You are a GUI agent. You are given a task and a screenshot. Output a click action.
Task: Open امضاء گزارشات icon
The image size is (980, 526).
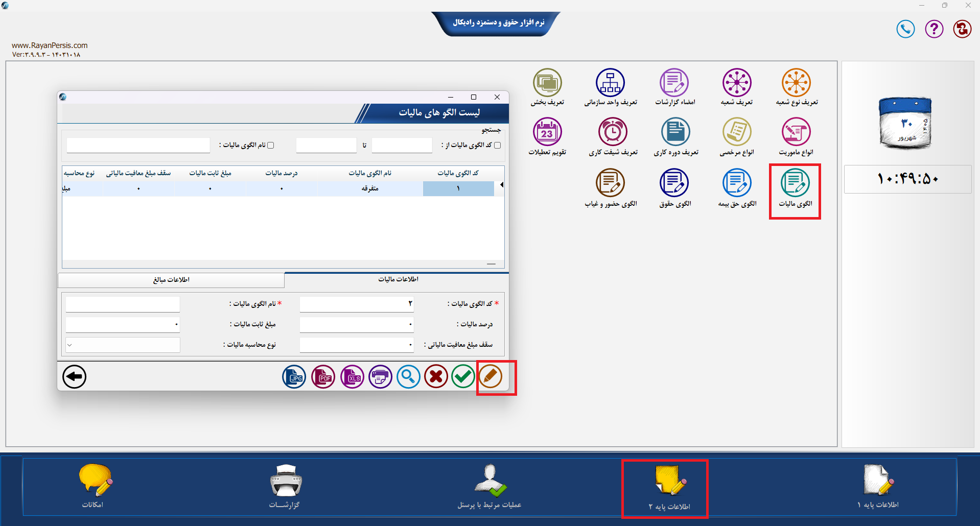point(674,83)
